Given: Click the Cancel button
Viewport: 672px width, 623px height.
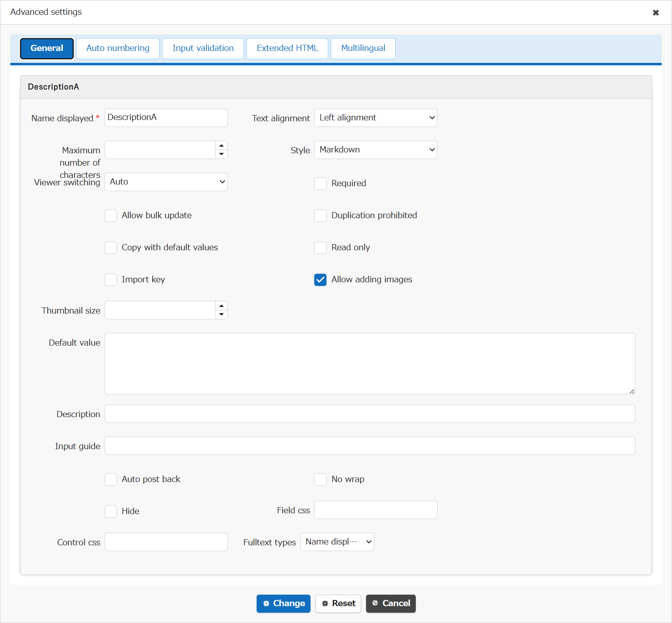Looking at the screenshot, I should 391,603.
